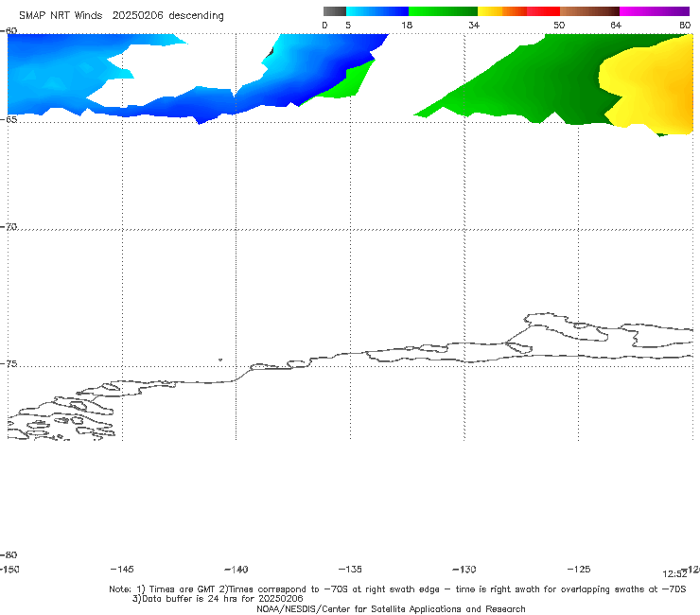Click the latitude label '-80'
Viewport: 700px width, 615px height.
click(9, 554)
